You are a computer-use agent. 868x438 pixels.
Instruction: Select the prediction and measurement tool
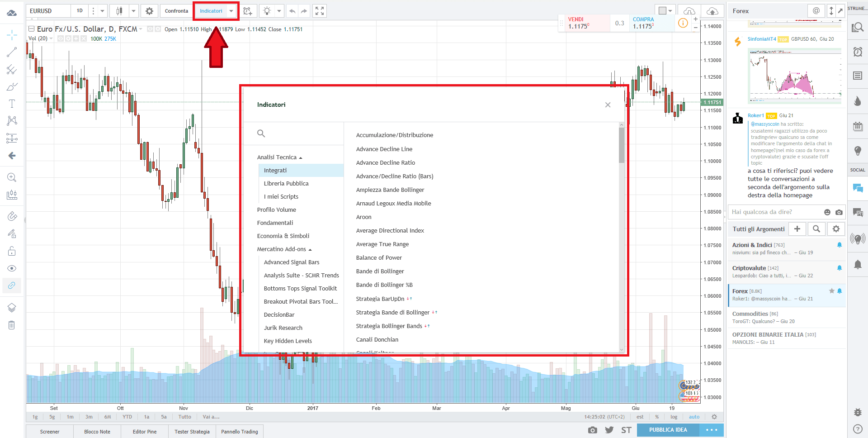pyautogui.click(x=12, y=138)
